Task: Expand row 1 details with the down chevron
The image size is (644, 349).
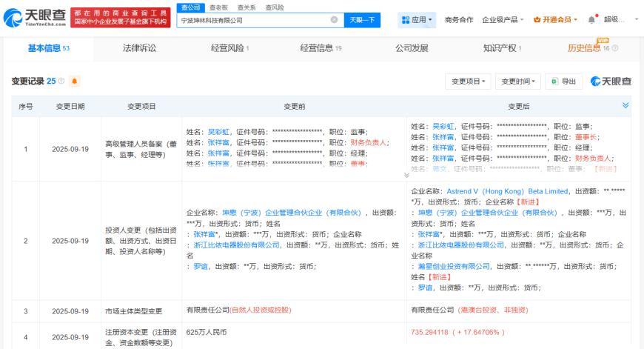Action: point(406,175)
